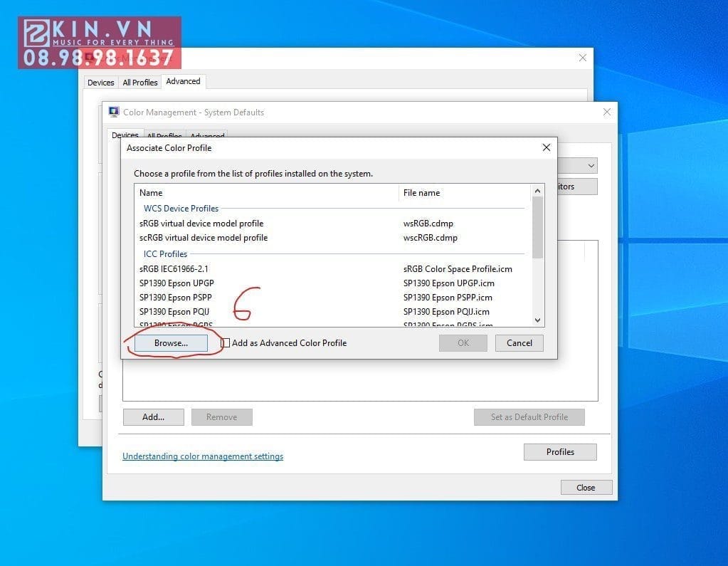Expand the ICC Profiles section

click(x=165, y=253)
